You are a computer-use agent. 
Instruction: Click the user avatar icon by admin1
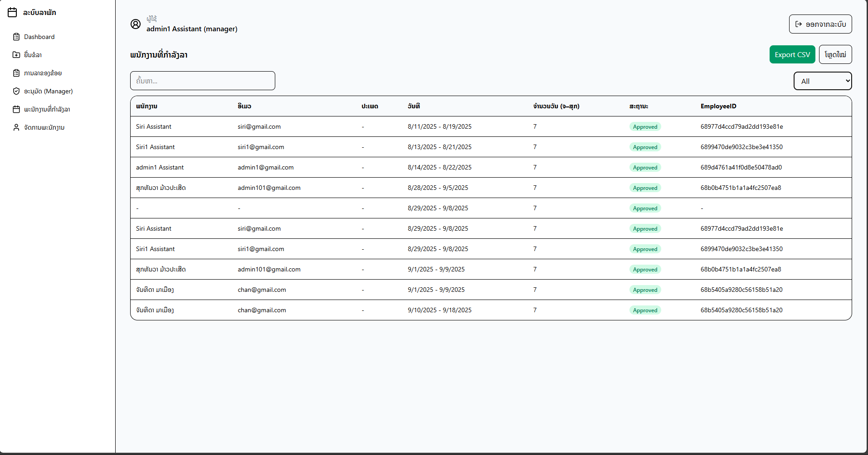136,24
